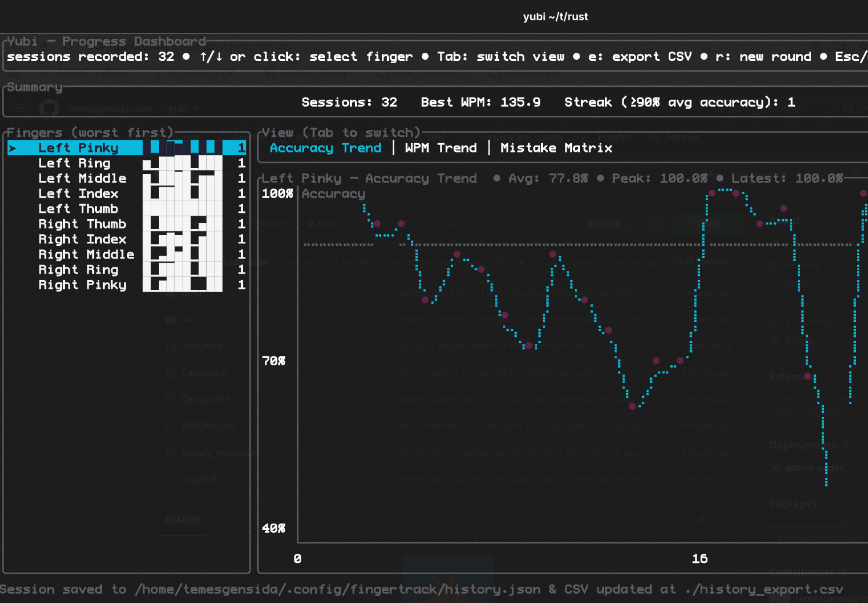
Task: Open the src folder in the background GitHub window
Action: (188, 319)
